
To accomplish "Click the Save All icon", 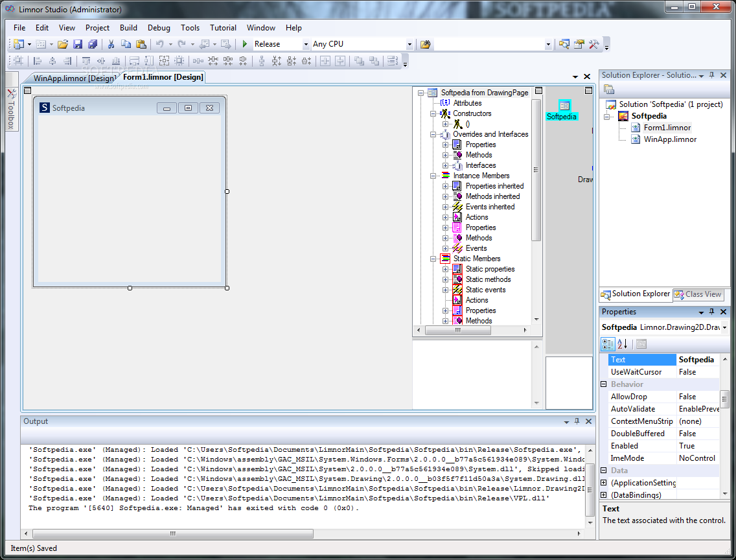I will click(93, 44).
